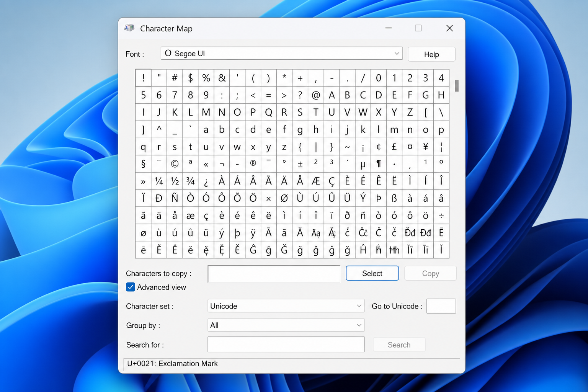Select the digit 7 character
Image resolution: width=588 pixels, height=392 pixels.
coord(175,95)
